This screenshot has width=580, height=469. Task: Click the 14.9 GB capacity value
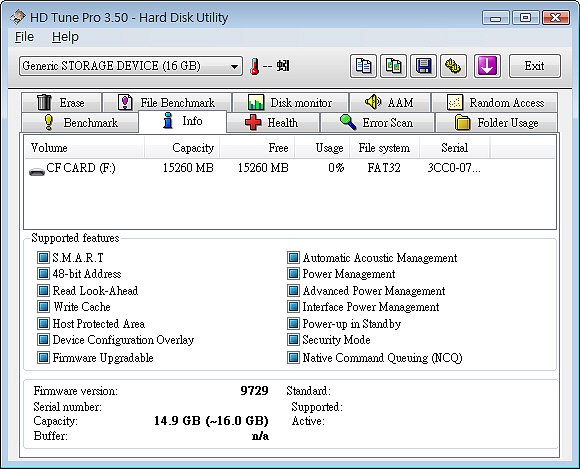(x=211, y=421)
